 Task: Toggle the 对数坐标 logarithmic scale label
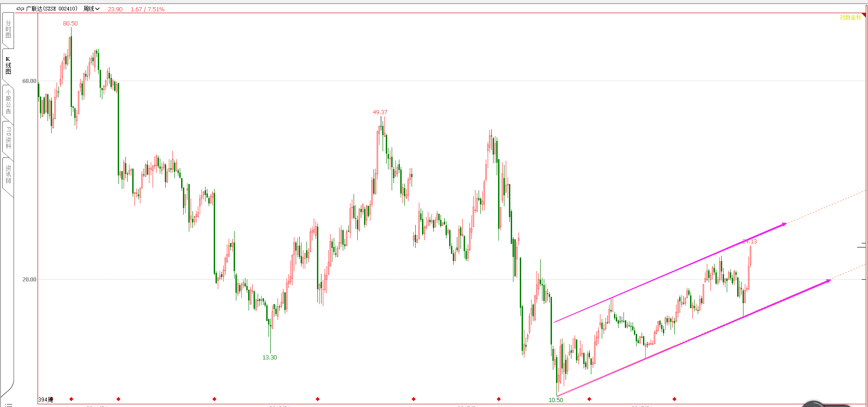click(x=850, y=17)
